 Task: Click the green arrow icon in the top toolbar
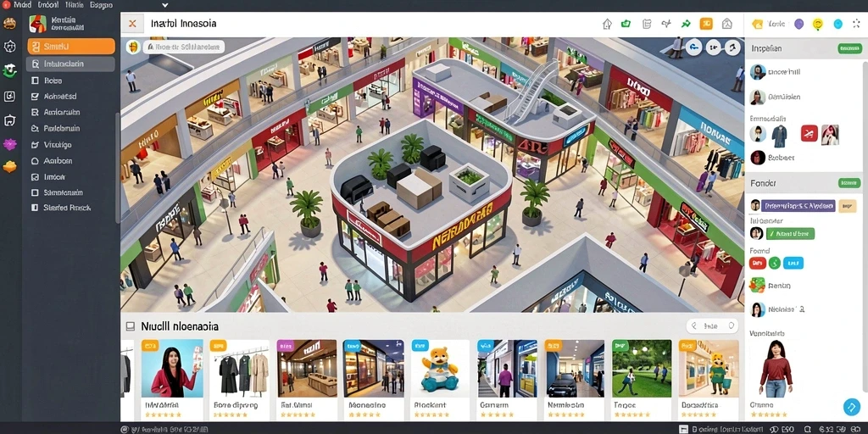coord(686,24)
